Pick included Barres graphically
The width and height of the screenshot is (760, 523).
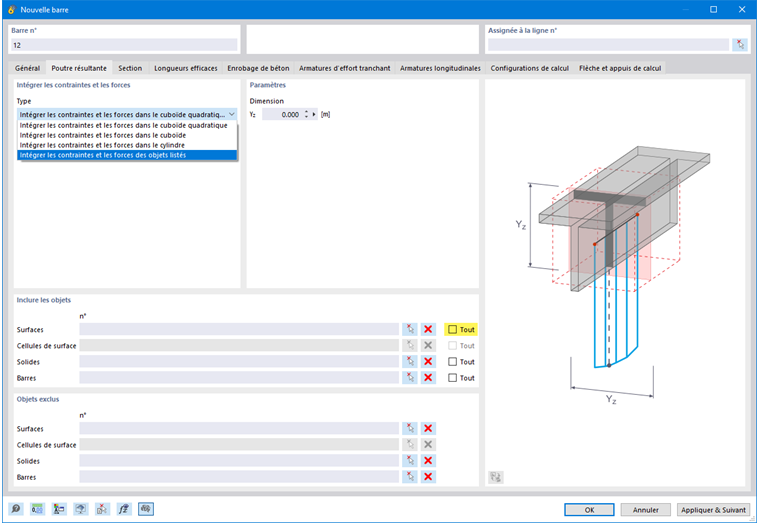coord(410,378)
